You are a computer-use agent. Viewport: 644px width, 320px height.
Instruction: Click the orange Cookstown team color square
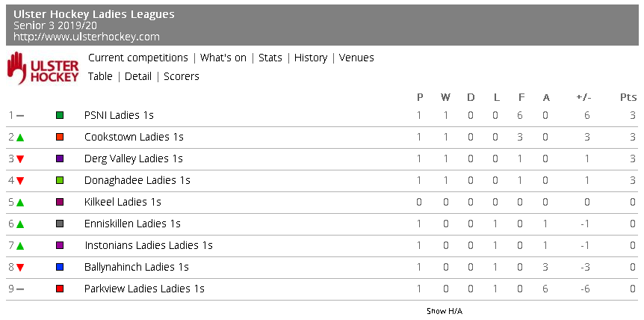60,138
